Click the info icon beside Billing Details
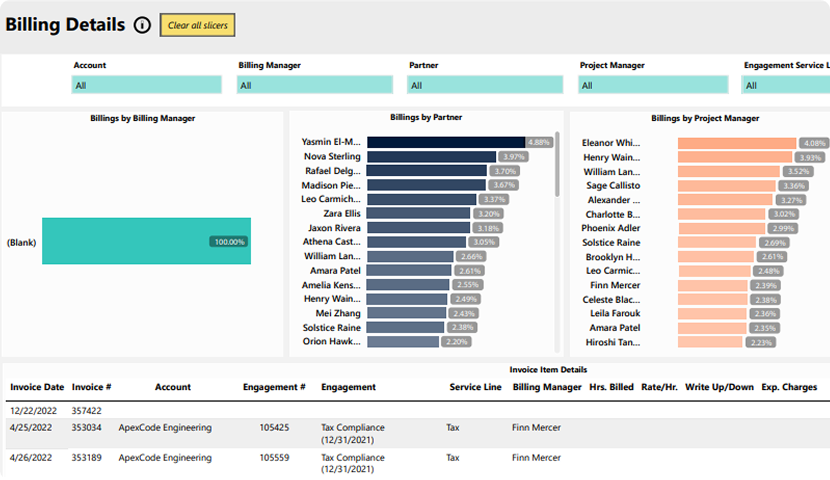This screenshot has width=830, height=480. [142, 25]
